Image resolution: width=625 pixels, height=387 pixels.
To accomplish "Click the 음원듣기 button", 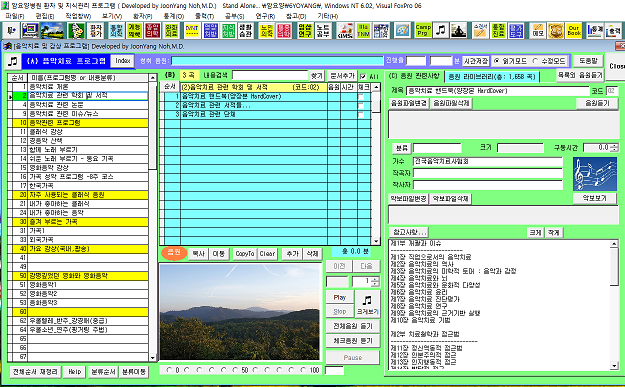I will click(x=597, y=103).
